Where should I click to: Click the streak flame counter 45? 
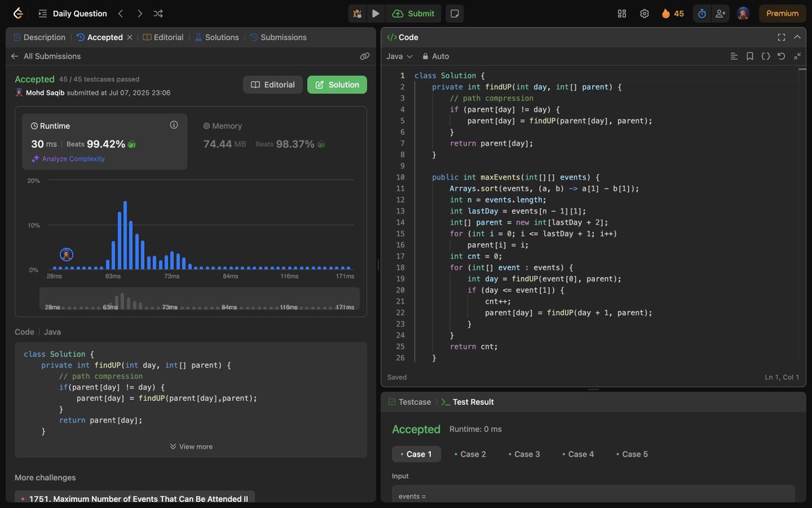[x=673, y=14]
